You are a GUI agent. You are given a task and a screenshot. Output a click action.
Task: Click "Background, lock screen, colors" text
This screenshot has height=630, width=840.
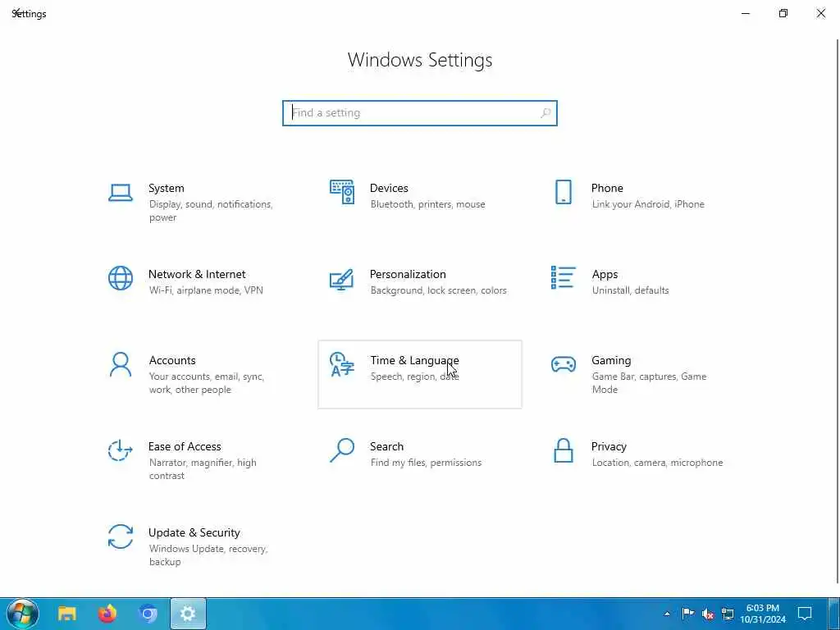click(438, 290)
